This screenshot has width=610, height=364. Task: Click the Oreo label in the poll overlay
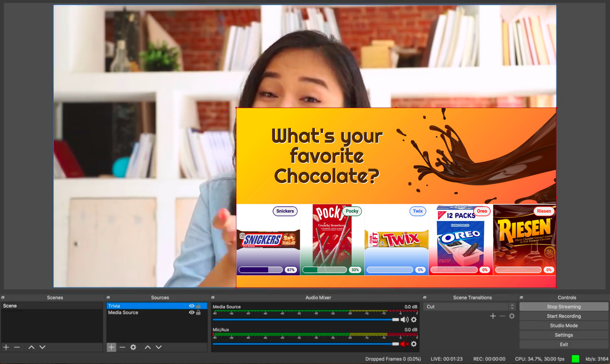pos(482,211)
